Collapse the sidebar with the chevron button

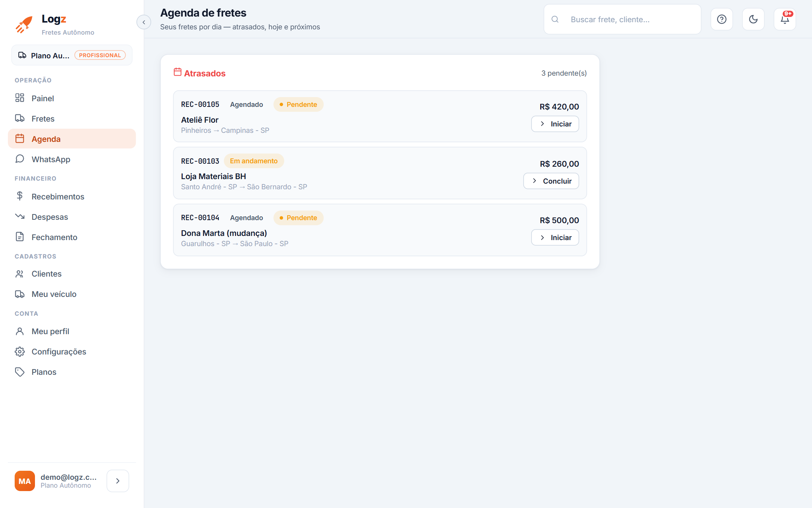tap(144, 22)
